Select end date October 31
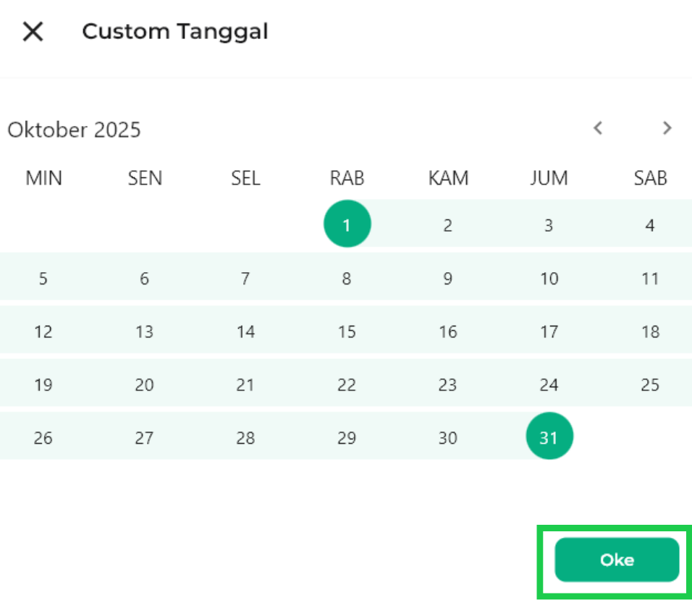This screenshot has width=692, height=616. (549, 437)
